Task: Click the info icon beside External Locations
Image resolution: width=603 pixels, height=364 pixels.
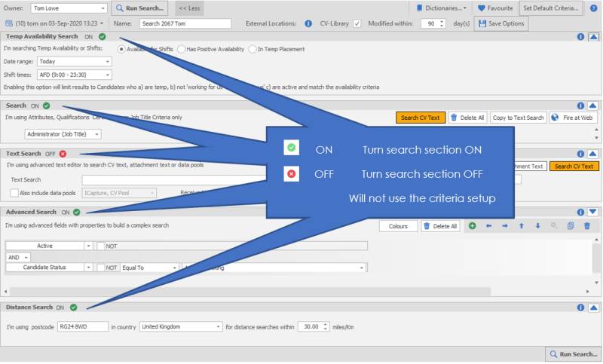Action: click(308, 23)
